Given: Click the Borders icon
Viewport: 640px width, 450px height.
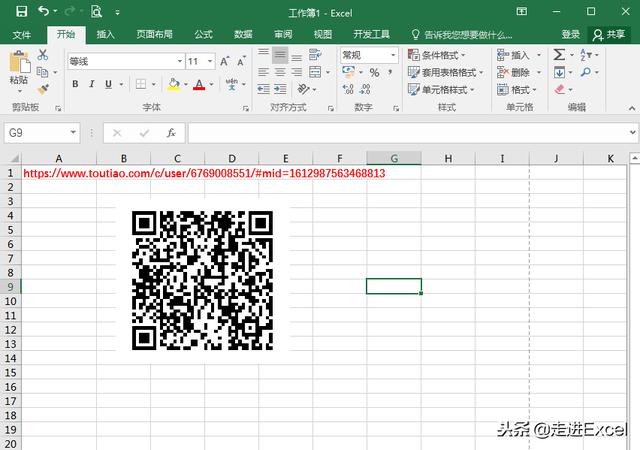Looking at the screenshot, I should 141,84.
